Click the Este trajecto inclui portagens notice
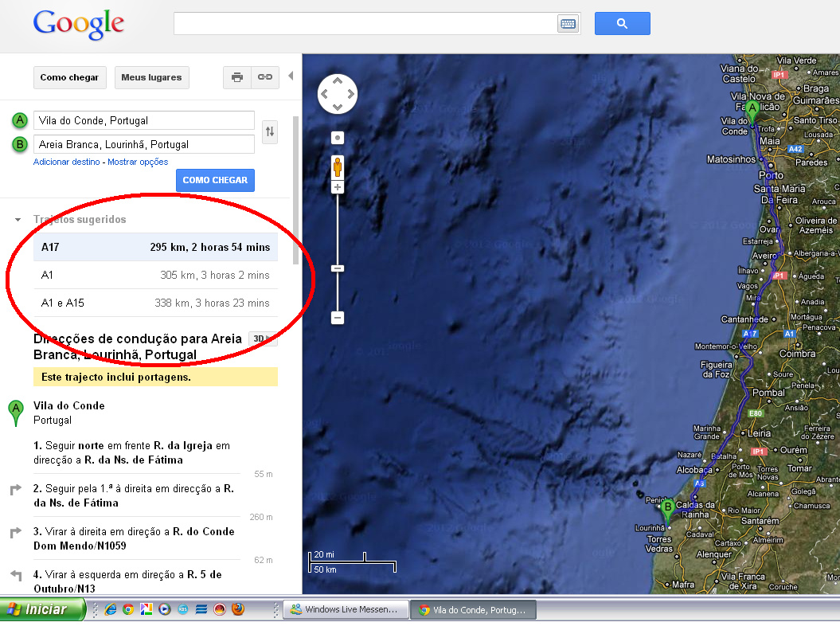 pos(155,377)
